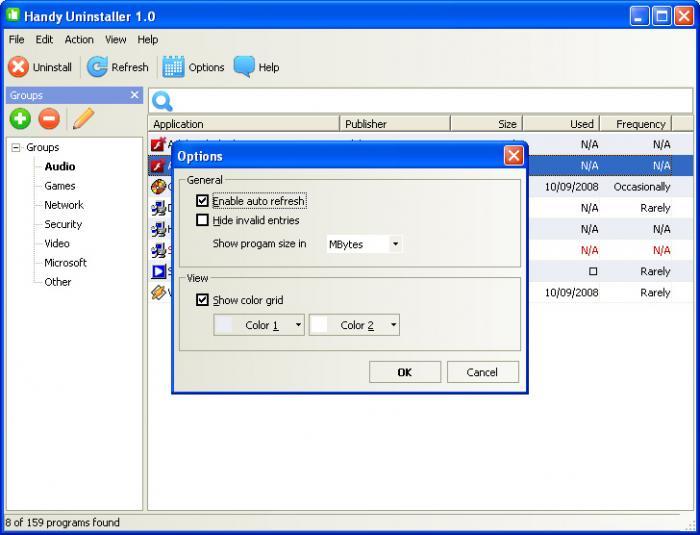Check Hide invalid entries option
Screen dimensions: 700x535
(202, 220)
